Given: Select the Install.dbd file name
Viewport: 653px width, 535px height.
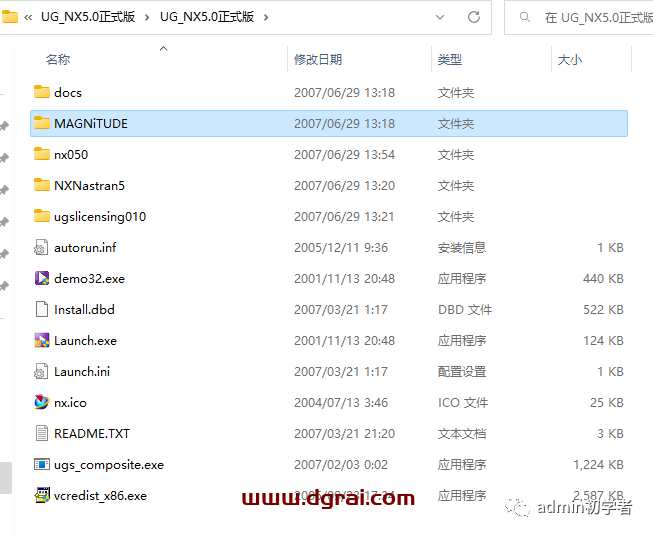Looking at the screenshot, I should 85,310.
